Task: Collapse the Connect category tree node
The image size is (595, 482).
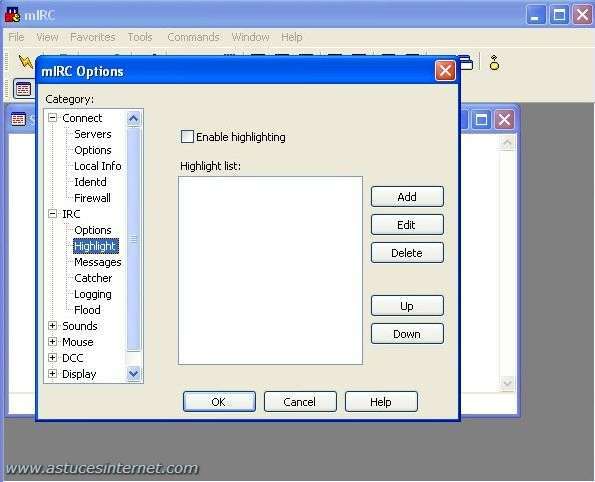Action: click(53, 118)
